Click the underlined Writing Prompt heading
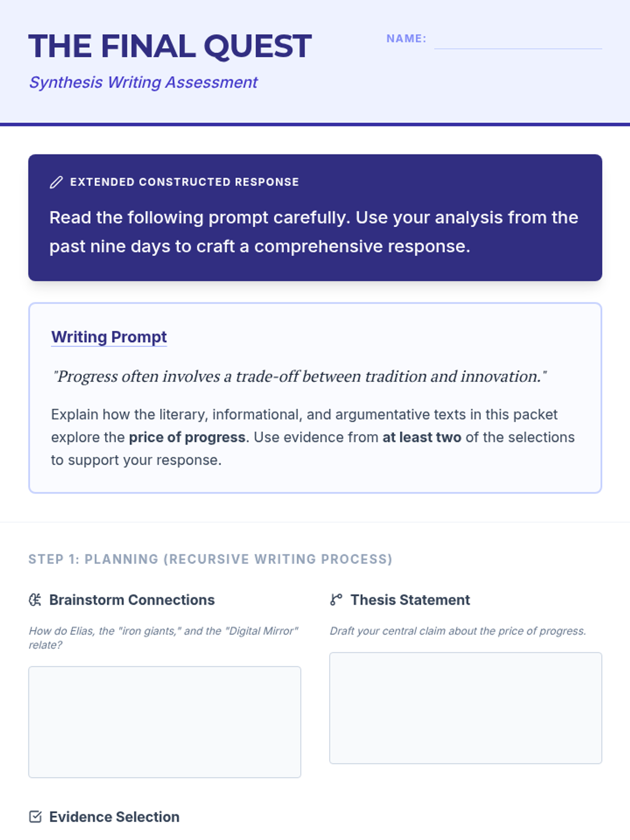 tap(109, 337)
